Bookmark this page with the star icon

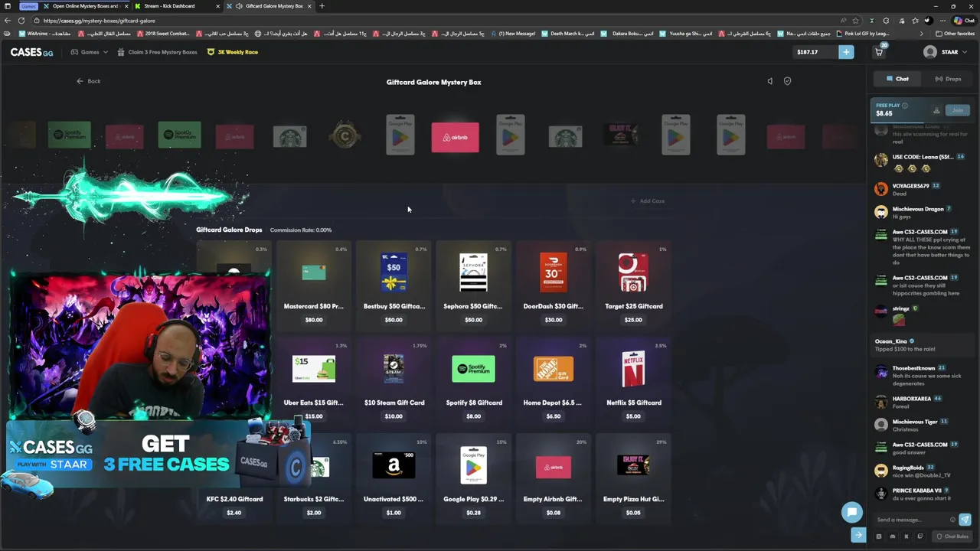(856, 21)
